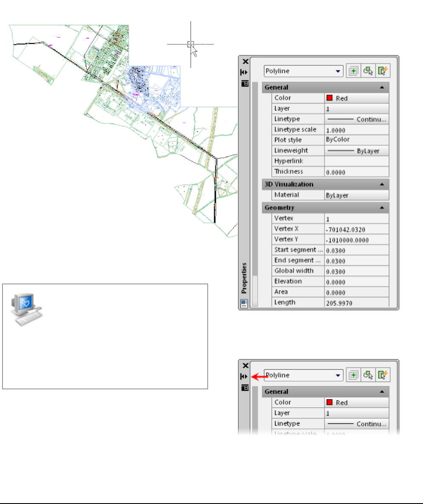Click the upper palette's vertical scrollbar
This screenshot has height=504, width=423.
point(255,194)
